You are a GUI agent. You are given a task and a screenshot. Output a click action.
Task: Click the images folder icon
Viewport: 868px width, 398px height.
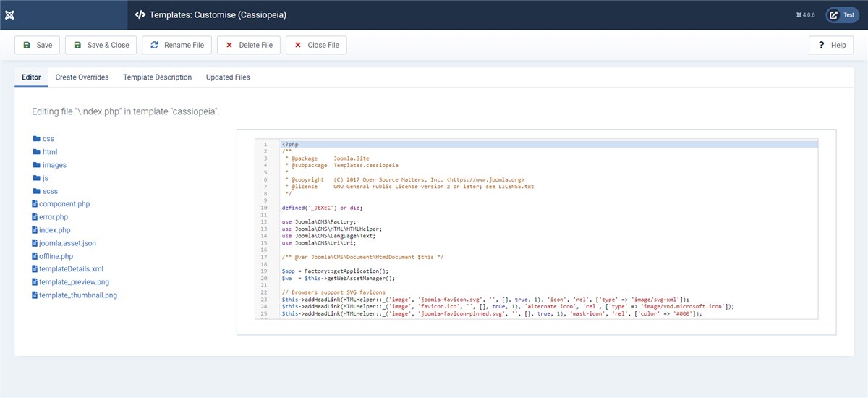pos(36,165)
